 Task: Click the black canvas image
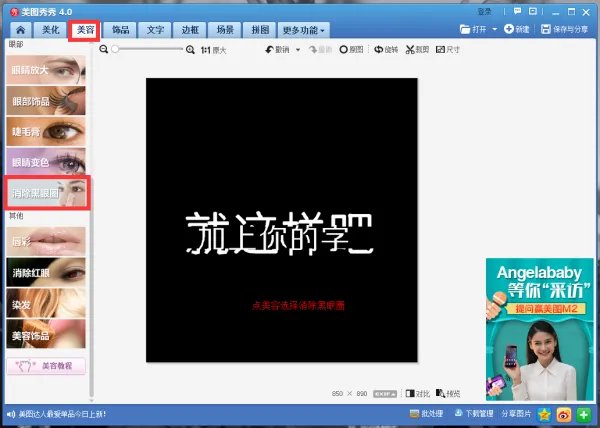(x=282, y=220)
